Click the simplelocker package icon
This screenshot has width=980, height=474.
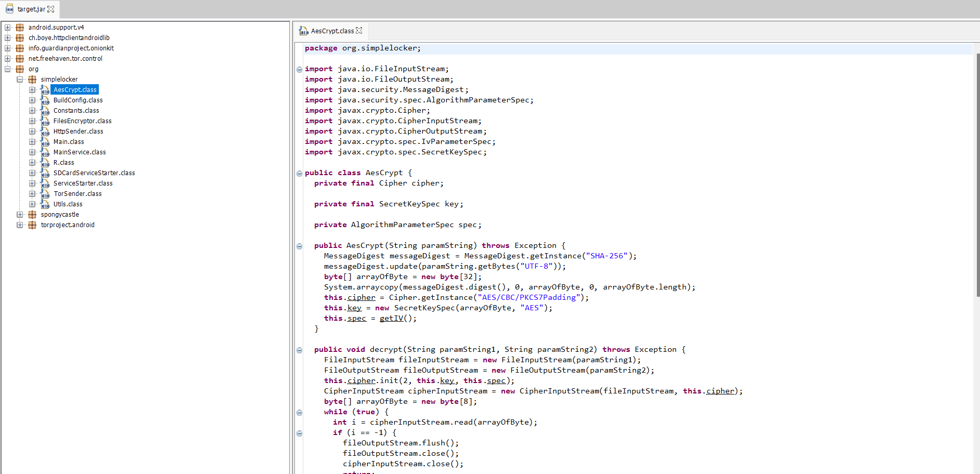pos(32,80)
